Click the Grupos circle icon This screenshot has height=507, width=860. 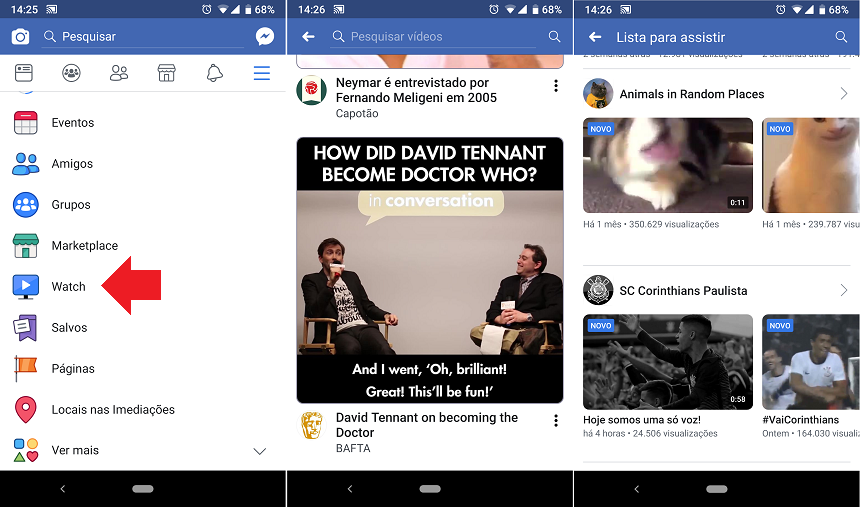coord(25,205)
